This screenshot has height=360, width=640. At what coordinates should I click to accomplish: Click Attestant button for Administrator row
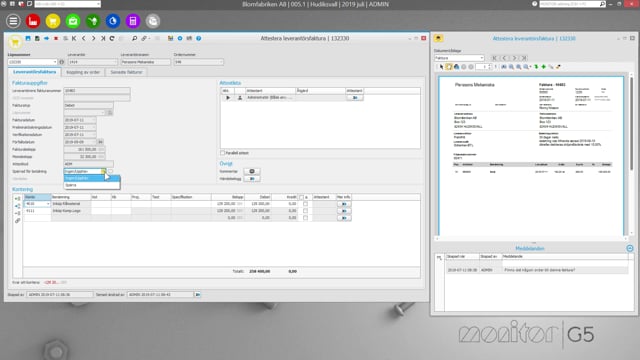(355, 98)
